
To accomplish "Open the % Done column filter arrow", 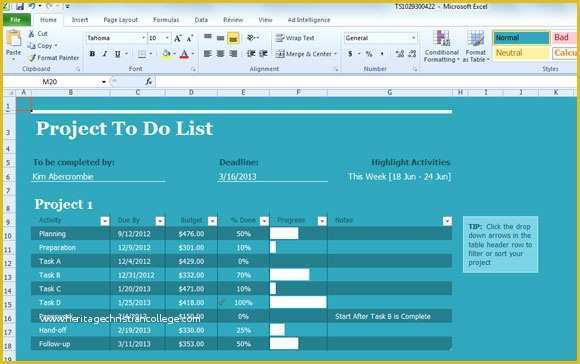I will coord(264,221).
